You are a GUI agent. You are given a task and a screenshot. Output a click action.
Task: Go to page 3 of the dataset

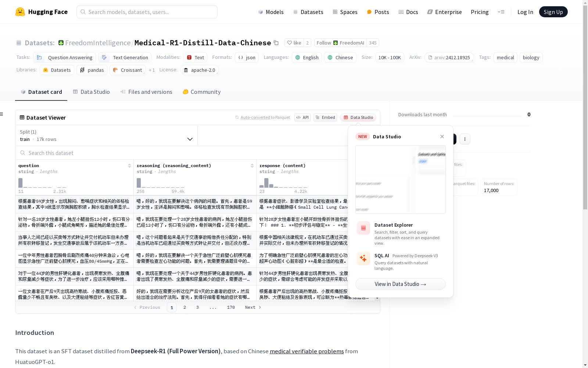(197, 307)
